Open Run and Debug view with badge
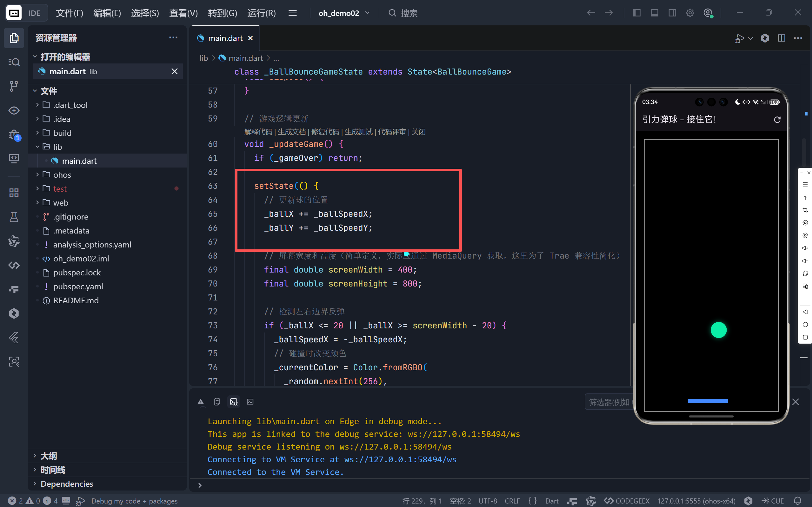This screenshot has height=507, width=812. click(14, 135)
